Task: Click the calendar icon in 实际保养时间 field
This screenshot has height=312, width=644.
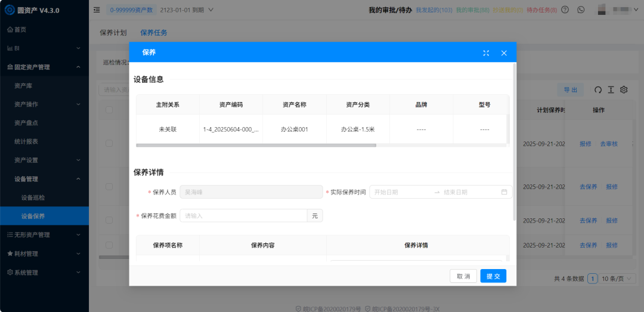Action: 504,192
